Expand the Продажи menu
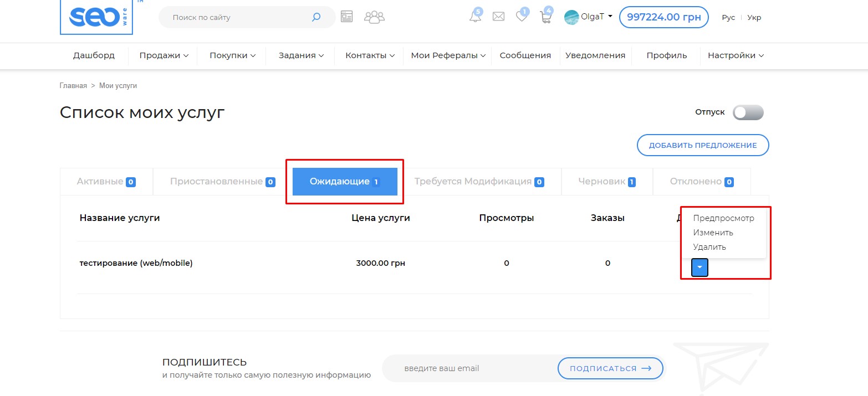This screenshot has height=396, width=868. coord(164,55)
